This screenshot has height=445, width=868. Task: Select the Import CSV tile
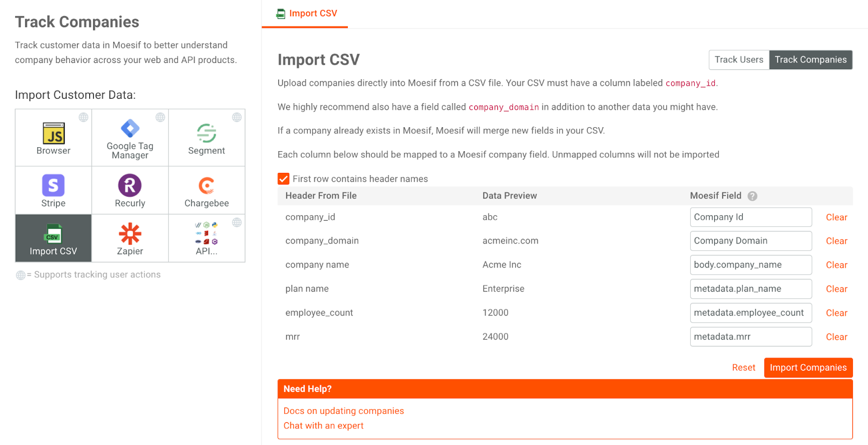point(54,238)
